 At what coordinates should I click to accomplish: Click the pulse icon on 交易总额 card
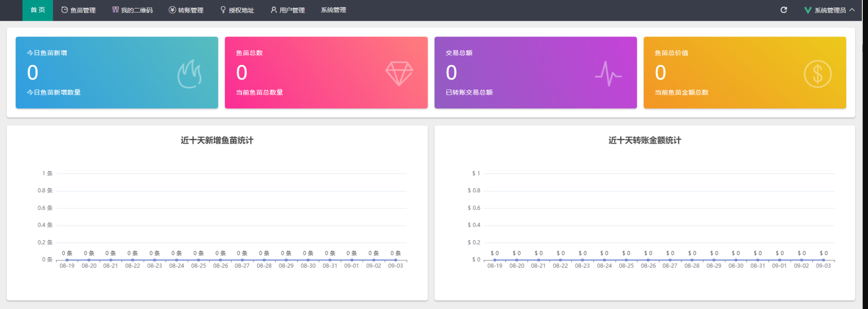coord(608,73)
